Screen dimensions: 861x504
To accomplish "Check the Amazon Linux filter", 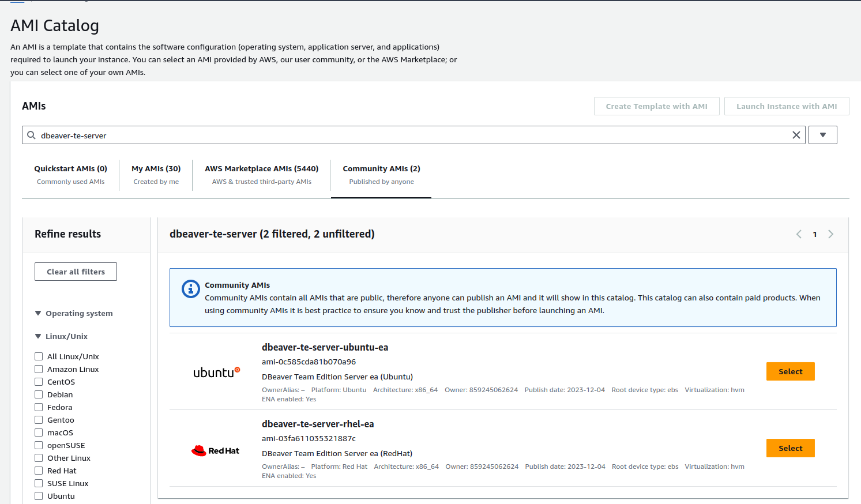I will (39, 369).
